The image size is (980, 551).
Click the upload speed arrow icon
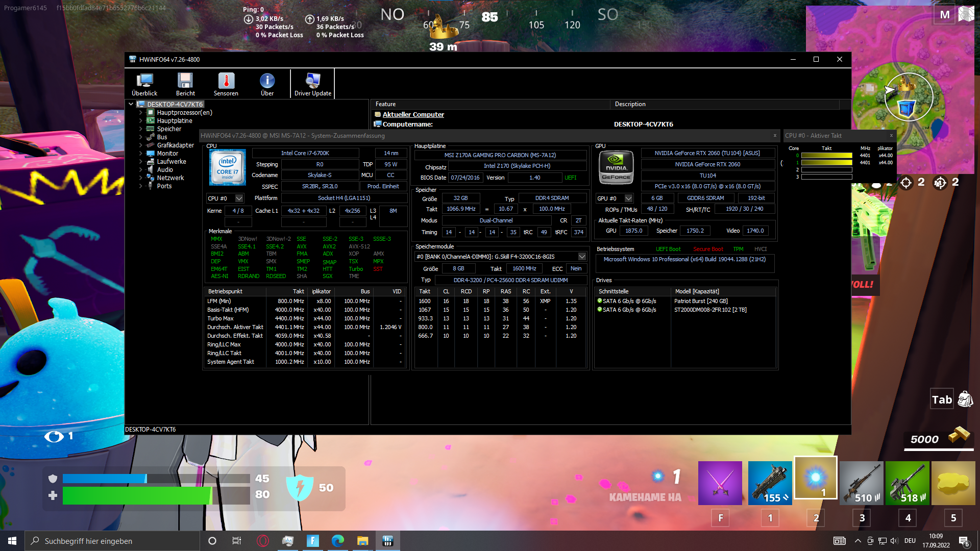tap(309, 19)
